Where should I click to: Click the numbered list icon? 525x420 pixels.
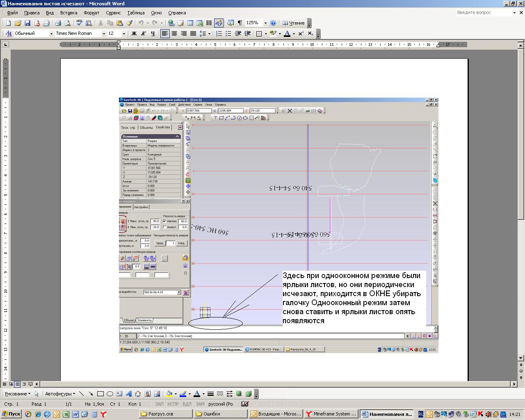(219, 34)
